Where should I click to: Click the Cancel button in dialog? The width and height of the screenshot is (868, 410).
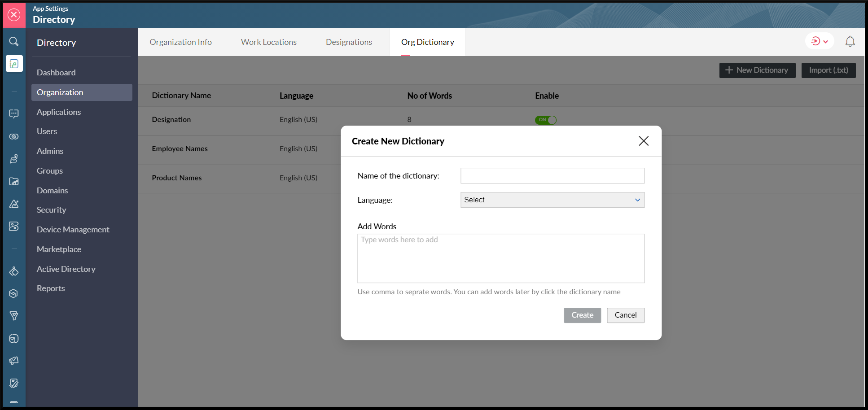tap(626, 315)
